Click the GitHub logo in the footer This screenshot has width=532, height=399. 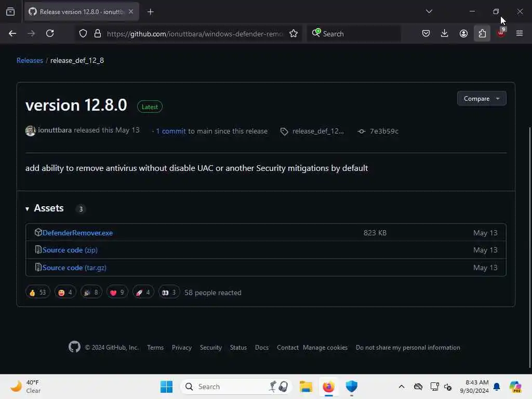click(x=74, y=347)
